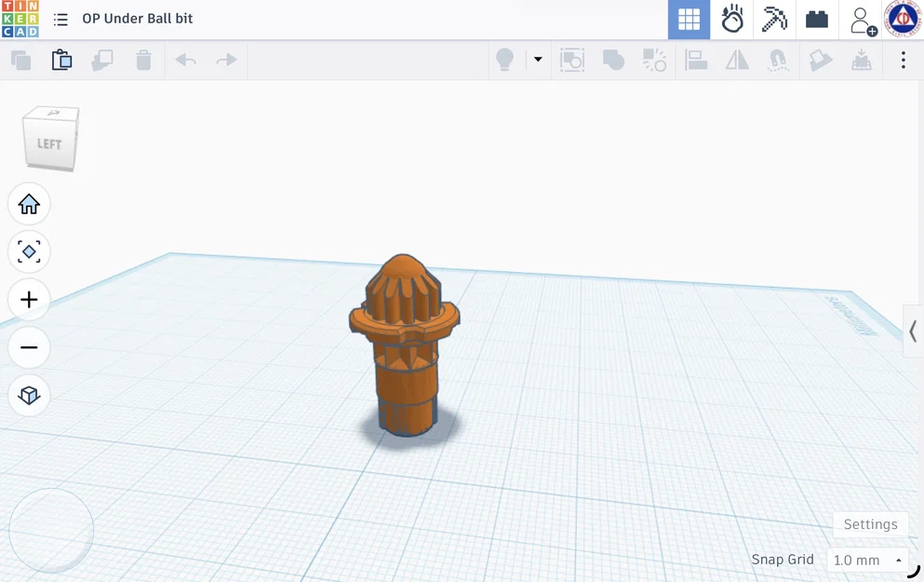
Task: Open the user profile avatar
Action: [903, 19]
